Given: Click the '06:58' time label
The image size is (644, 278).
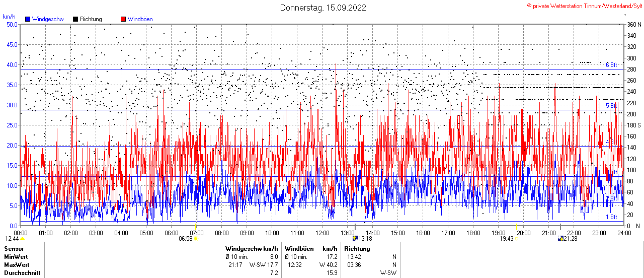Looking at the screenshot, I should point(186,239).
